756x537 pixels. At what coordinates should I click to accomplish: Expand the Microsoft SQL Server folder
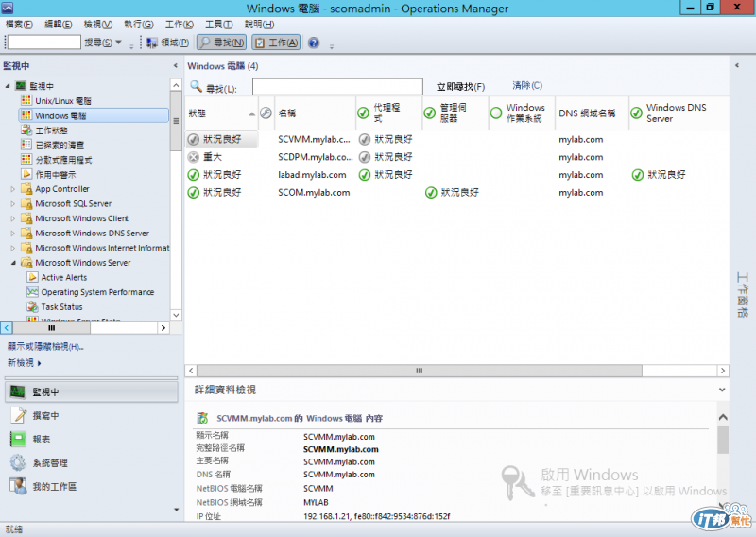pos(13,203)
